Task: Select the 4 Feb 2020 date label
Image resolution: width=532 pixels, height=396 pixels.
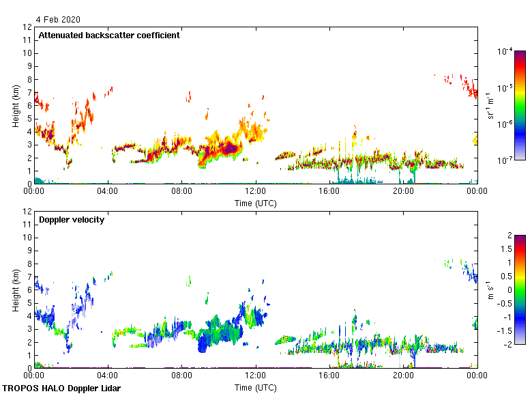Action: click(x=59, y=19)
